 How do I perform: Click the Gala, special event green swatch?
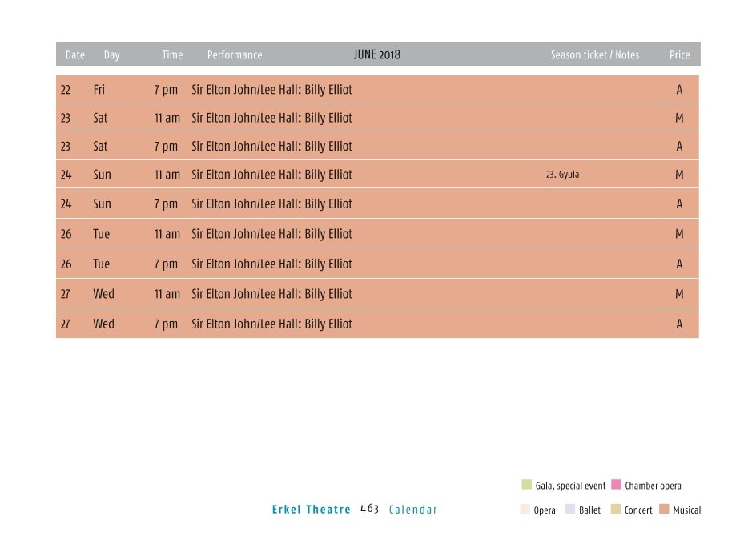pos(526,484)
